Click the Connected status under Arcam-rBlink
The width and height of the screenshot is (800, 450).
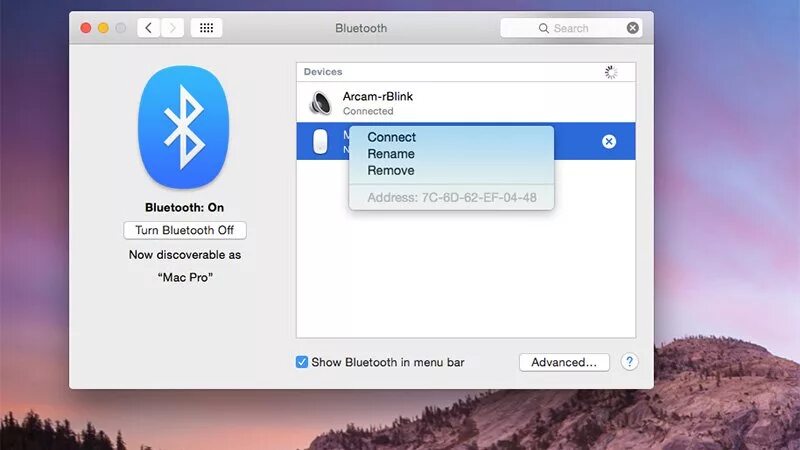(368, 111)
